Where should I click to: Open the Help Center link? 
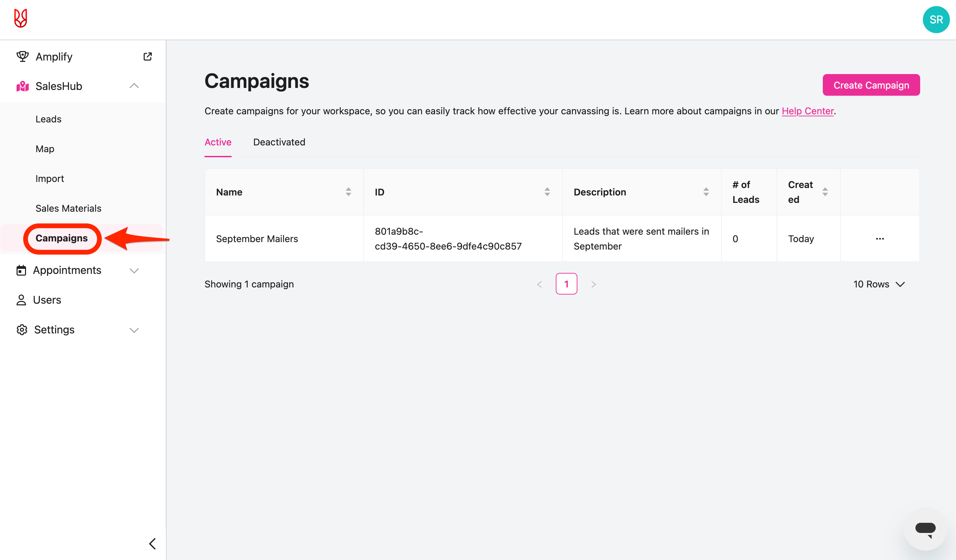pos(807,111)
